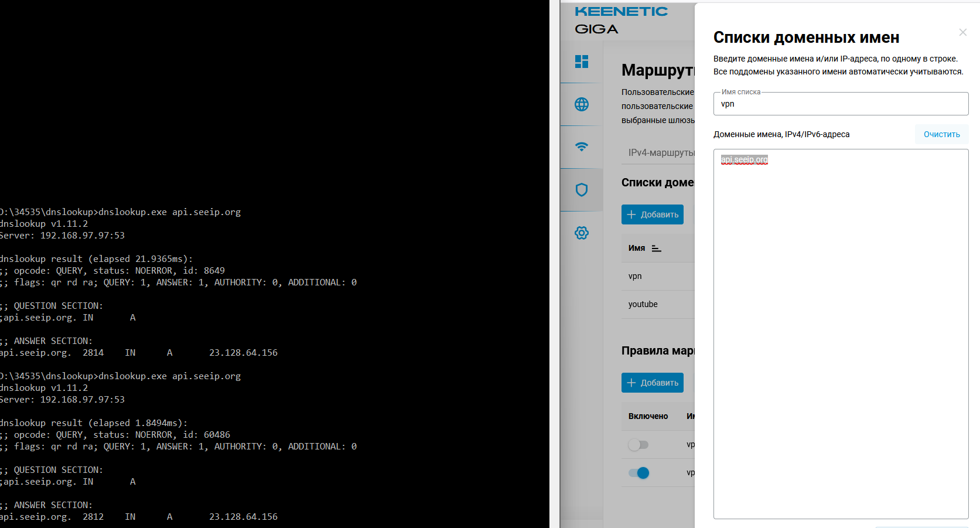Add a routing rule with Добавить button

click(x=652, y=383)
